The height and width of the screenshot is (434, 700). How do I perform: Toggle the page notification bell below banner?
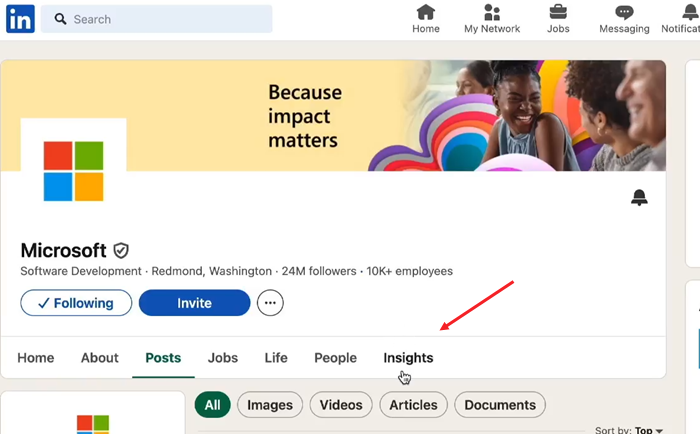tap(639, 197)
